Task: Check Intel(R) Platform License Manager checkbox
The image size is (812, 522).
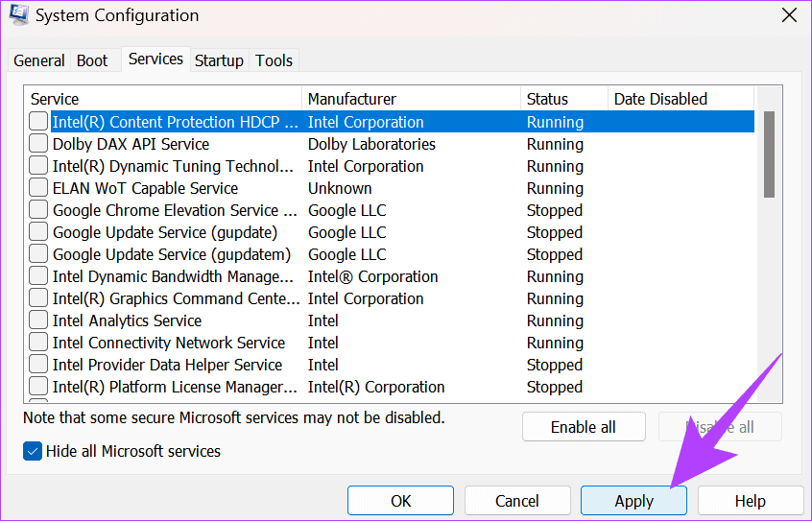Action: click(x=38, y=387)
